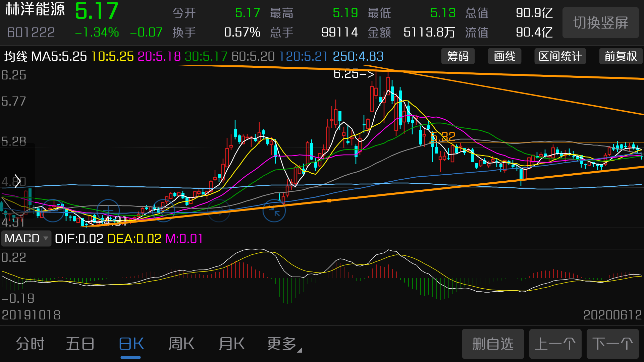Click the 换手 value 0.57%
The image size is (644, 362).
(x=242, y=33)
